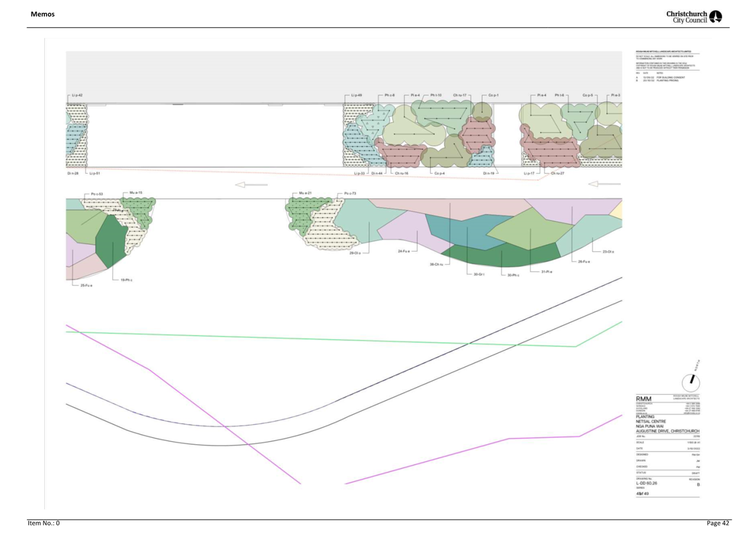Image resolution: width=756 pixels, height=535 pixels.
Task: Click the direction arrow nearest the Mu a-21 label
Action: [251, 185]
